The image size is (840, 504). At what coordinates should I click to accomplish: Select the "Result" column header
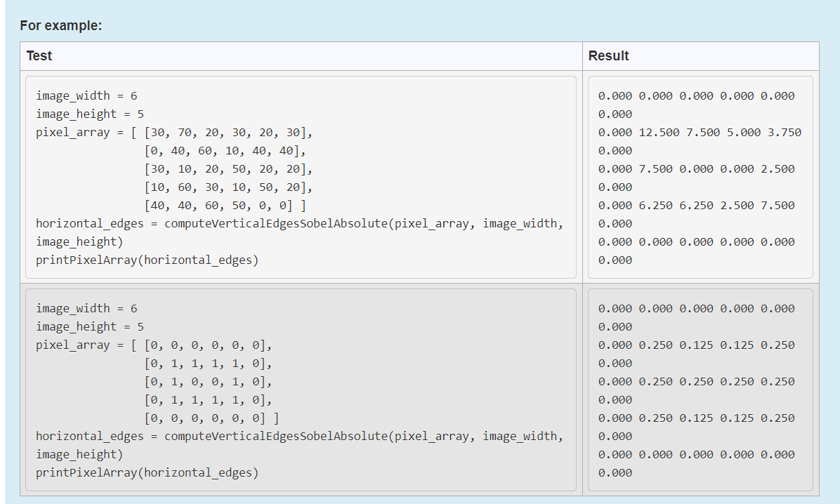[x=608, y=55]
